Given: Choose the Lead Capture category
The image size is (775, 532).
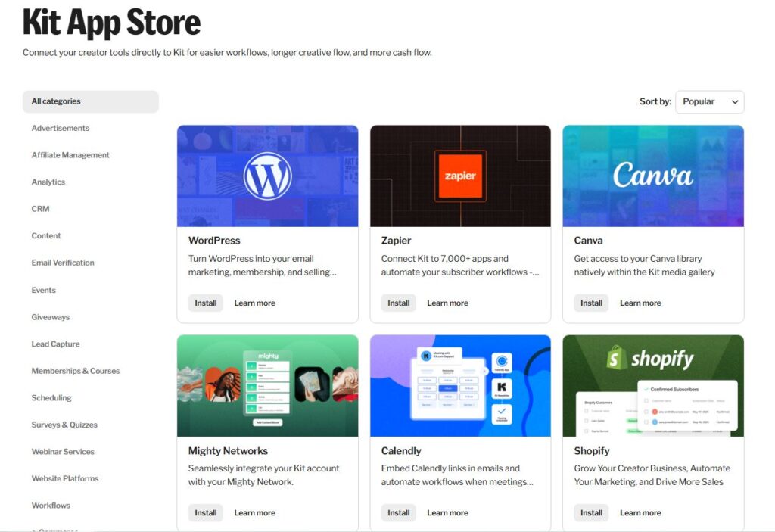Looking at the screenshot, I should tap(55, 344).
